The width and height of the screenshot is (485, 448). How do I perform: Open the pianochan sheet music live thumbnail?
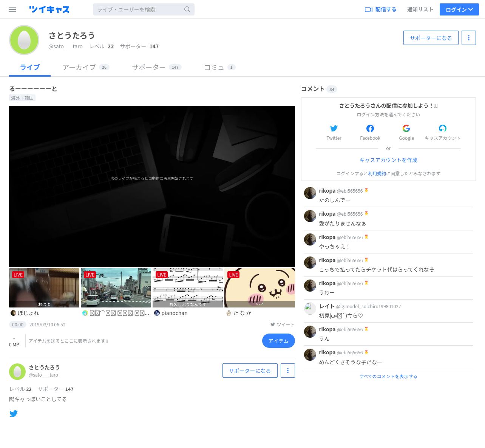pyautogui.click(x=188, y=288)
